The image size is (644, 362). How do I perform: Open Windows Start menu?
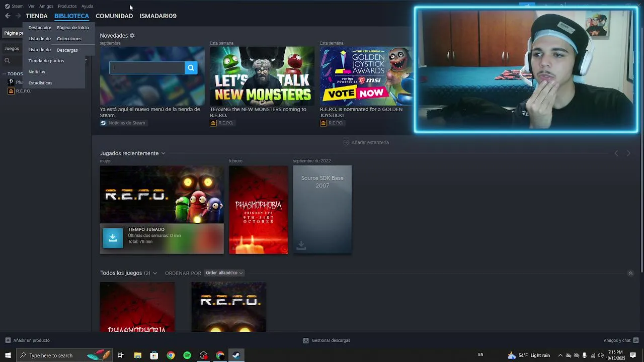(8, 355)
